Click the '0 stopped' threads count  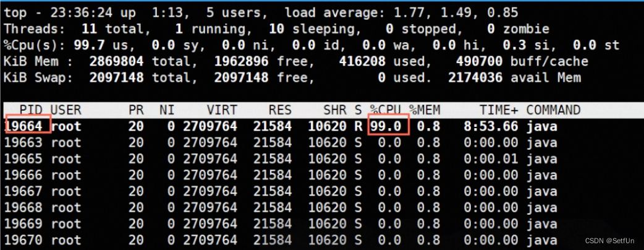pos(420,29)
